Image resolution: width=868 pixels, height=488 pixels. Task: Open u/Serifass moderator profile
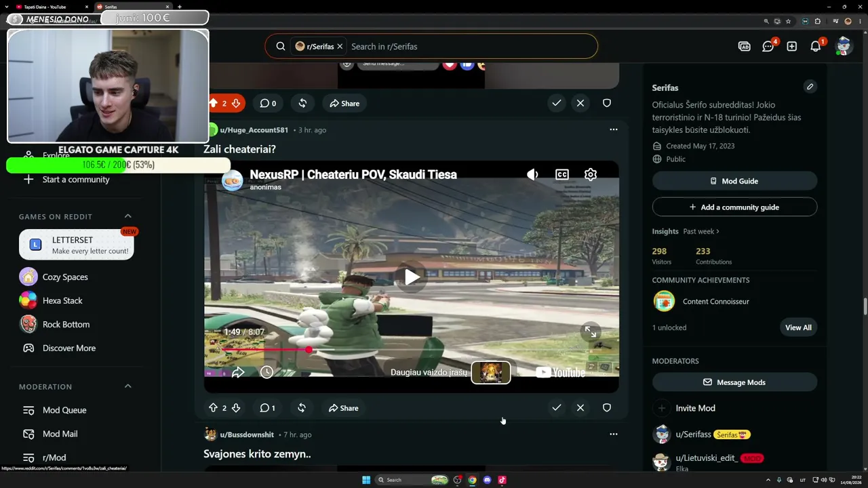point(693,434)
